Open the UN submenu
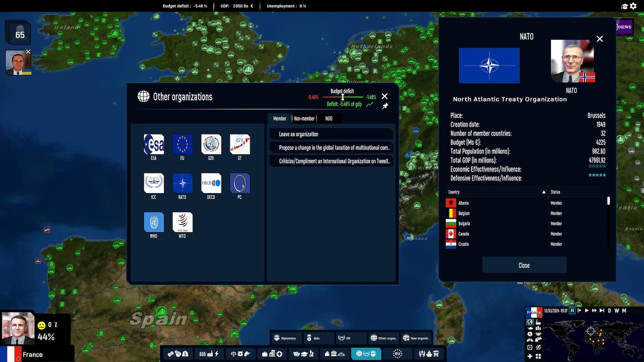The image size is (644, 362). point(351,338)
